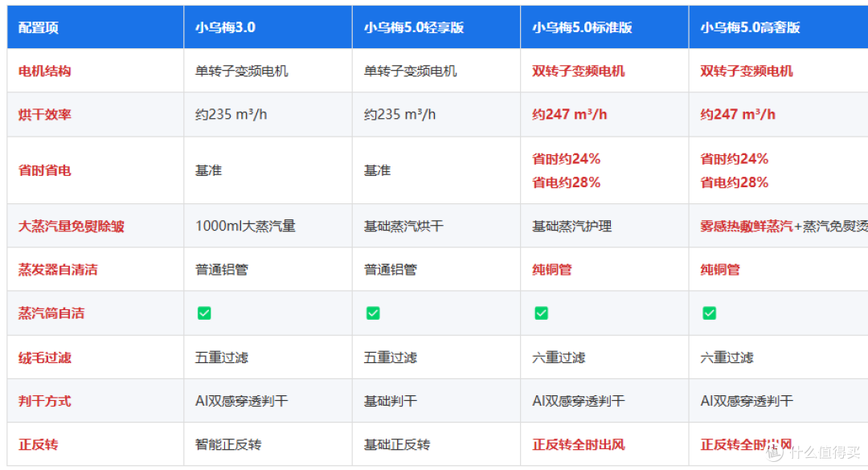Click '单转子变频电机' in the 5.0轻享版 column
The width and height of the screenshot is (868, 470).
click(x=410, y=71)
